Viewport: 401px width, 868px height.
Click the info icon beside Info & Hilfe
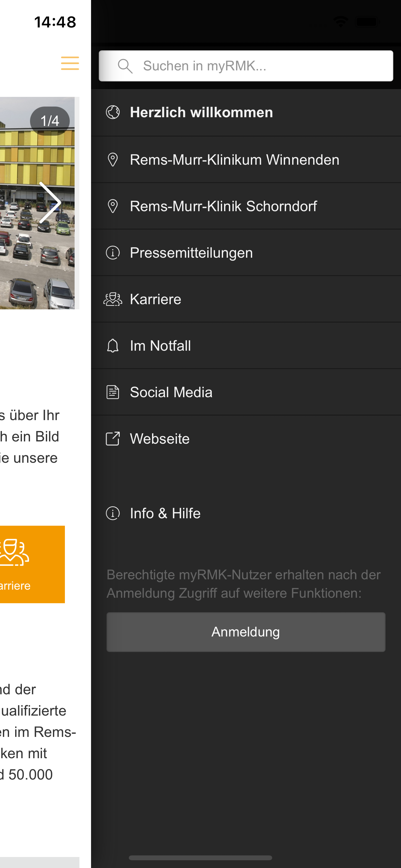[113, 513]
